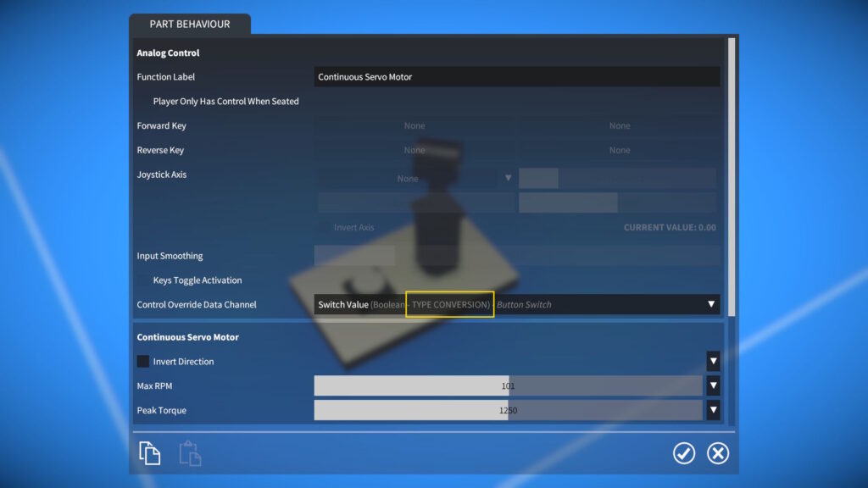Click the second Forward Key binding

click(x=620, y=126)
